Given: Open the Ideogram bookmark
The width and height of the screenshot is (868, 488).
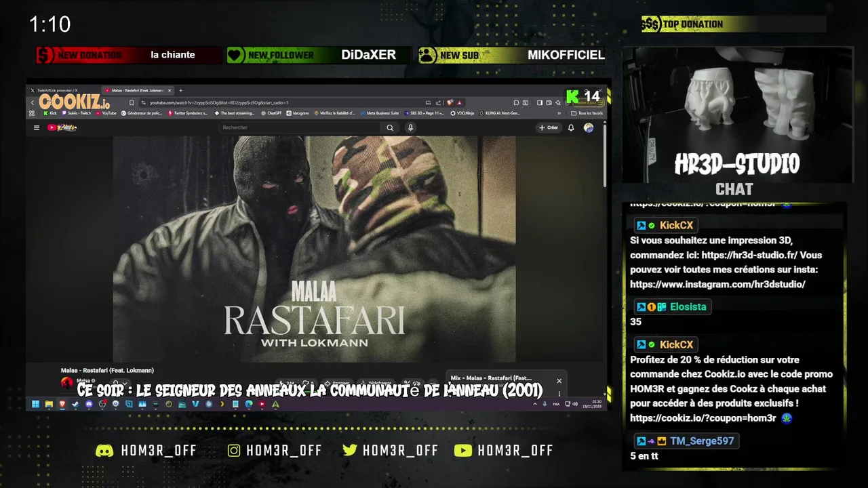Looking at the screenshot, I should (x=297, y=113).
